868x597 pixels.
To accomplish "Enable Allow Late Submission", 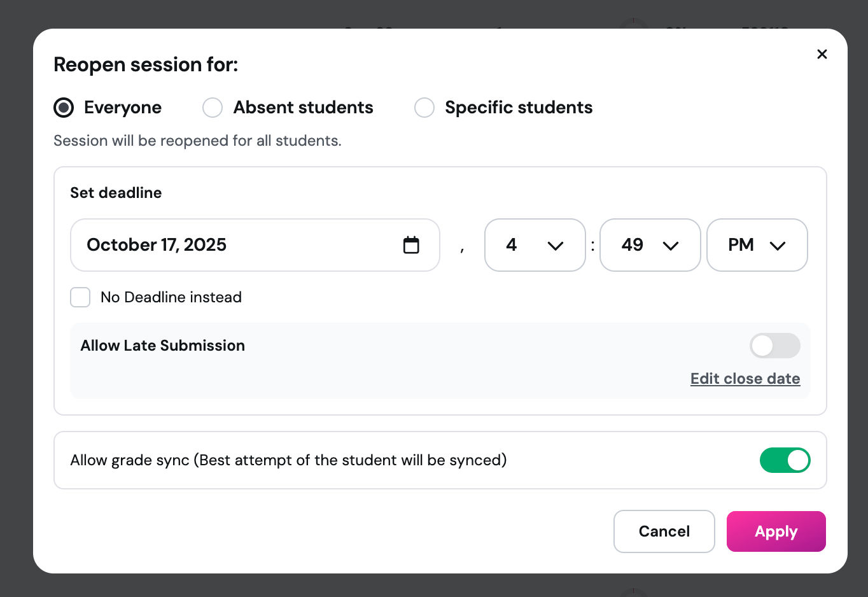I will coord(774,346).
